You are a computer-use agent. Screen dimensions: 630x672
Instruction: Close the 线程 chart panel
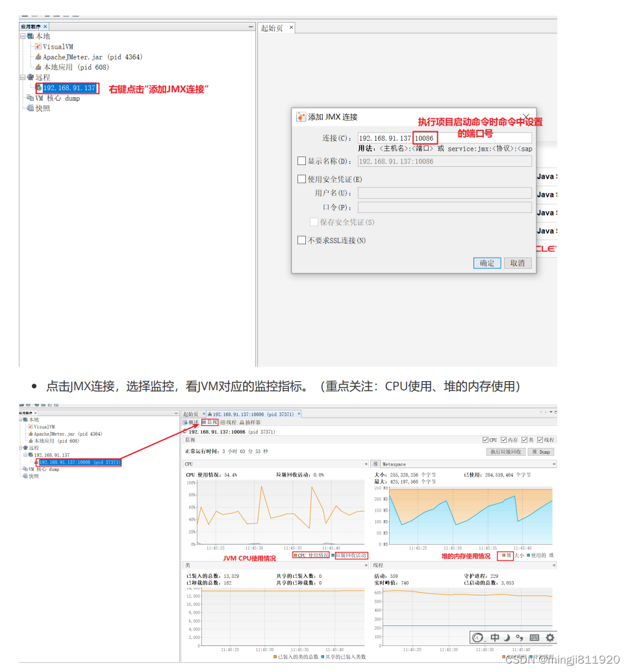pos(554,566)
